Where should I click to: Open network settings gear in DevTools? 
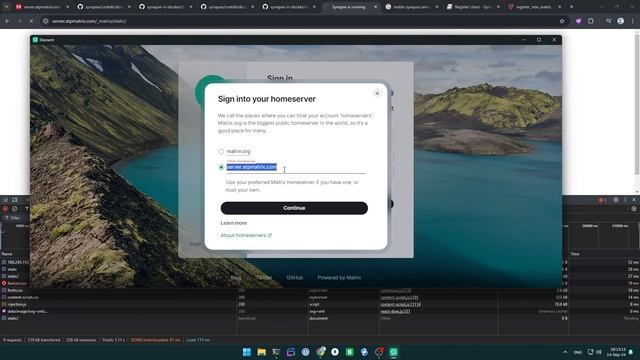pyautogui.click(x=634, y=209)
